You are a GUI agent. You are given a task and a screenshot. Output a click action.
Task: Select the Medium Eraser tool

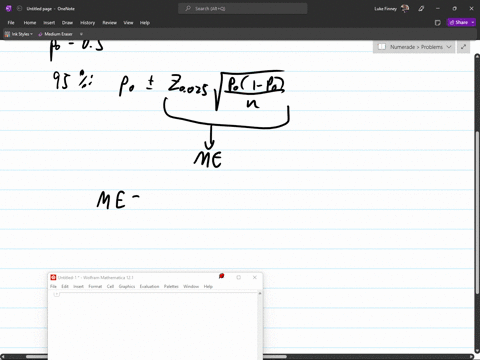coord(55,34)
